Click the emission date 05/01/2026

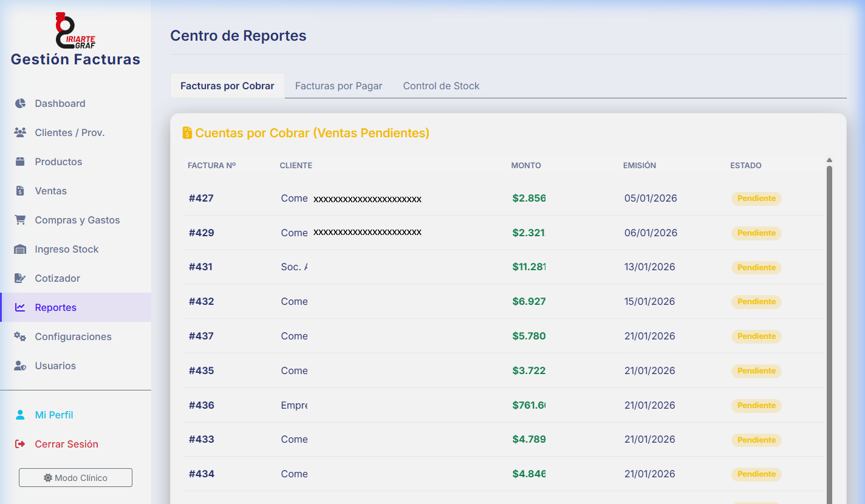pyautogui.click(x=651, y=198)
